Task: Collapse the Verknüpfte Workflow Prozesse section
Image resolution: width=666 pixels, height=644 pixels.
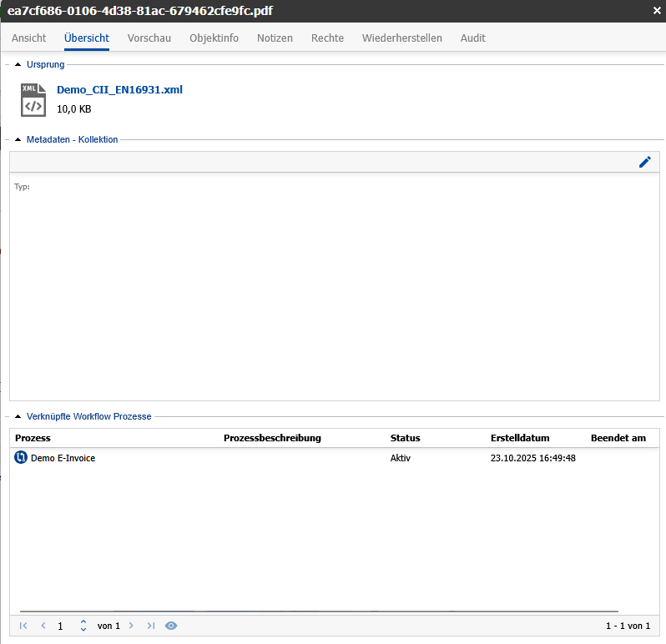Action: tap(18, 416)
